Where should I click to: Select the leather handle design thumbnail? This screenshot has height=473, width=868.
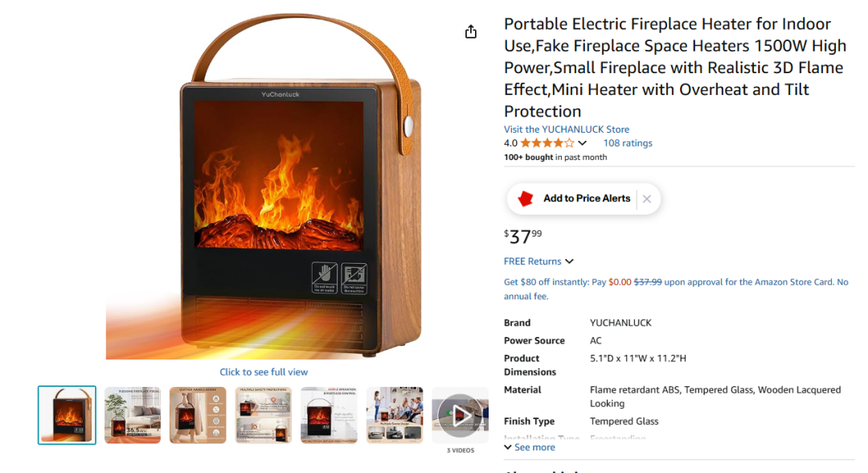coord(198,415)
